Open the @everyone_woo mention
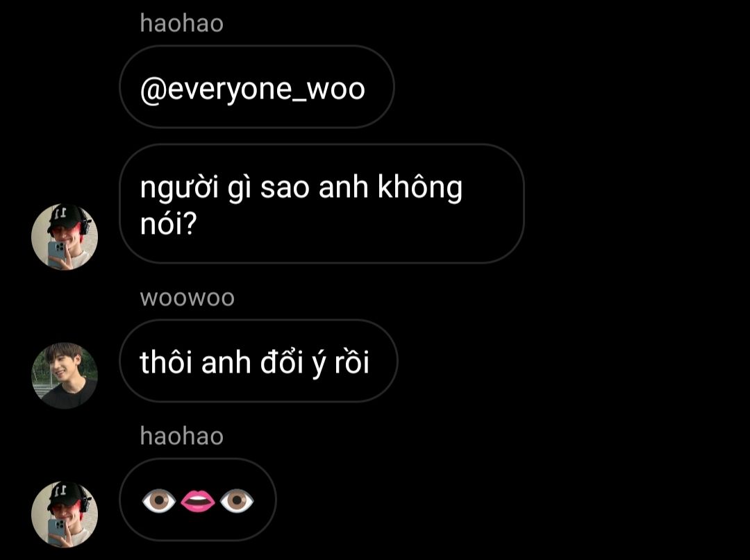The width and height of the screenshot is (750, 560). 253,89
